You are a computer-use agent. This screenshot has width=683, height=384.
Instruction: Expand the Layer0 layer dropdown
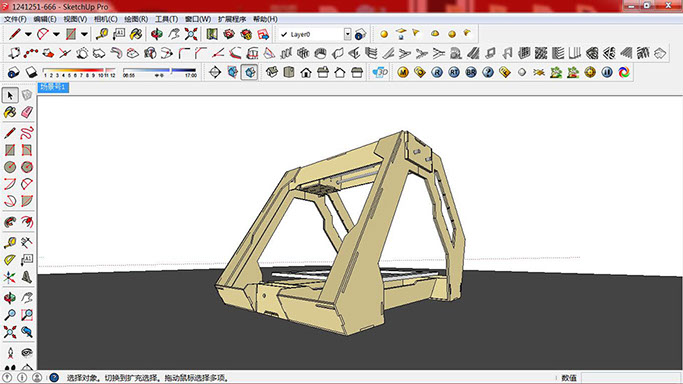pos(348,34)
